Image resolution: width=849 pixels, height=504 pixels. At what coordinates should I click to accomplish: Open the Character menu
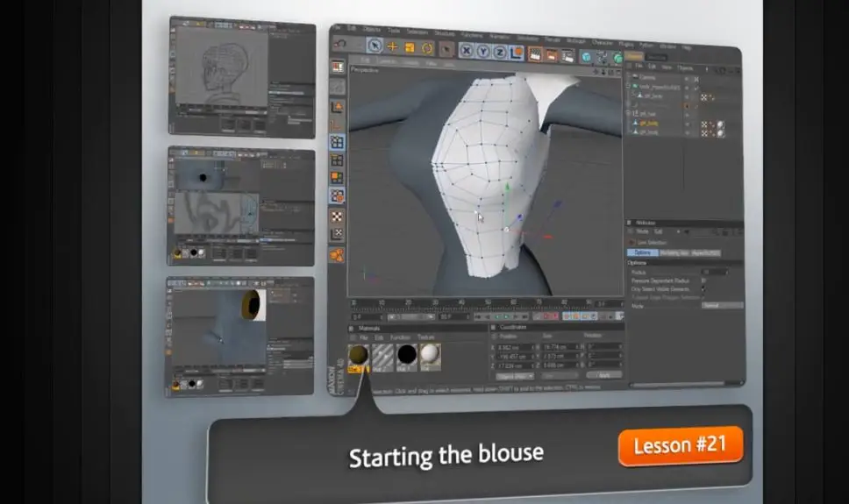pyautogui.click(x=602, y=42)
